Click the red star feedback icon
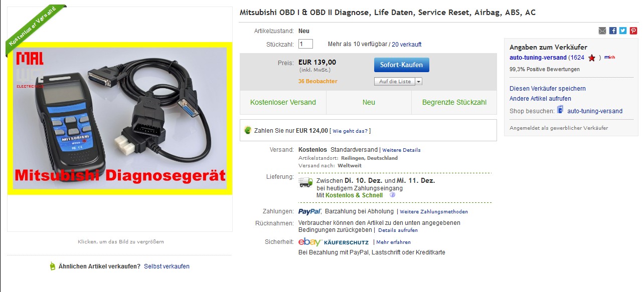Screen dimensions: 644x292 pyautogui.click(x=592, y=58)
